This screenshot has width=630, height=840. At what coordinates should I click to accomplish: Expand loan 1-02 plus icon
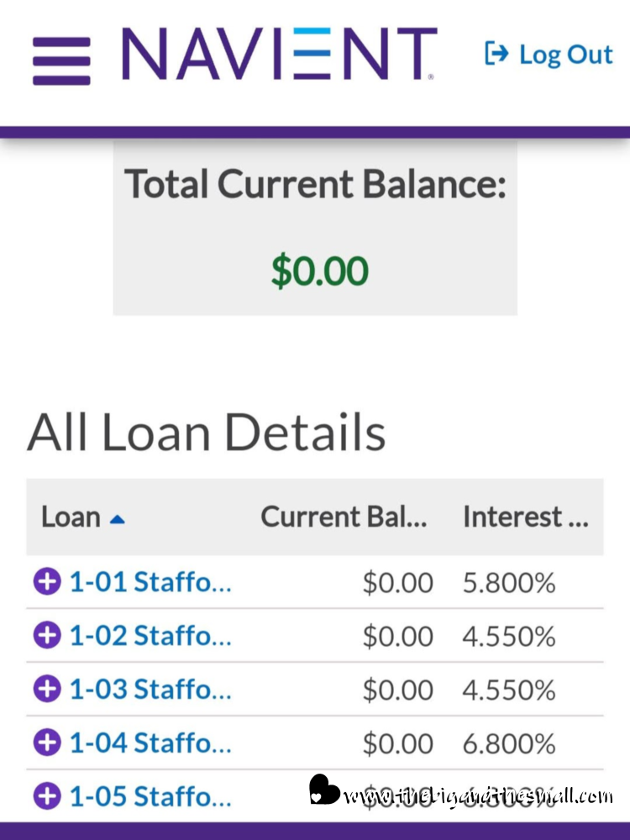tap(47, 635)
